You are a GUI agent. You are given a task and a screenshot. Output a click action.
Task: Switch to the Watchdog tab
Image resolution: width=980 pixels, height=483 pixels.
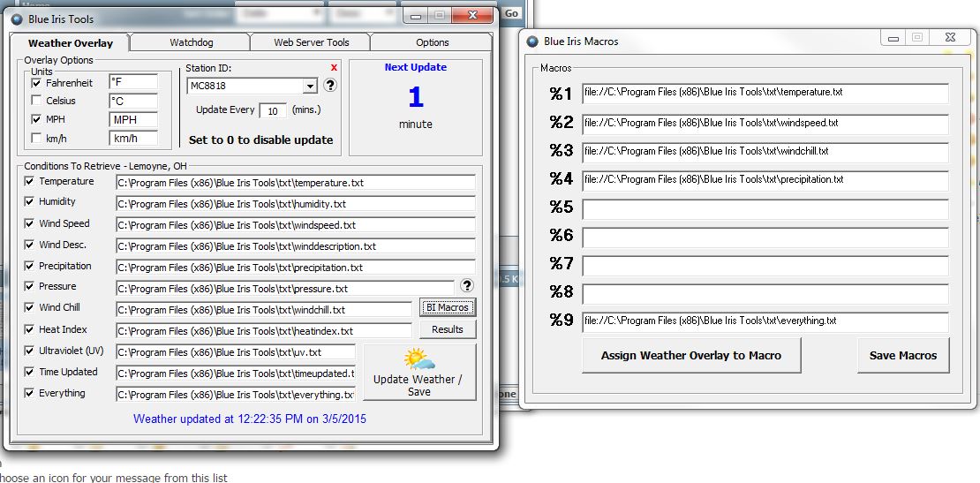coord(191,42)
